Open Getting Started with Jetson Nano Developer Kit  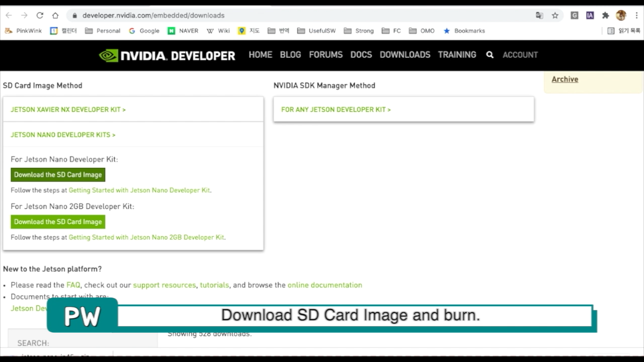pos(139,191)
